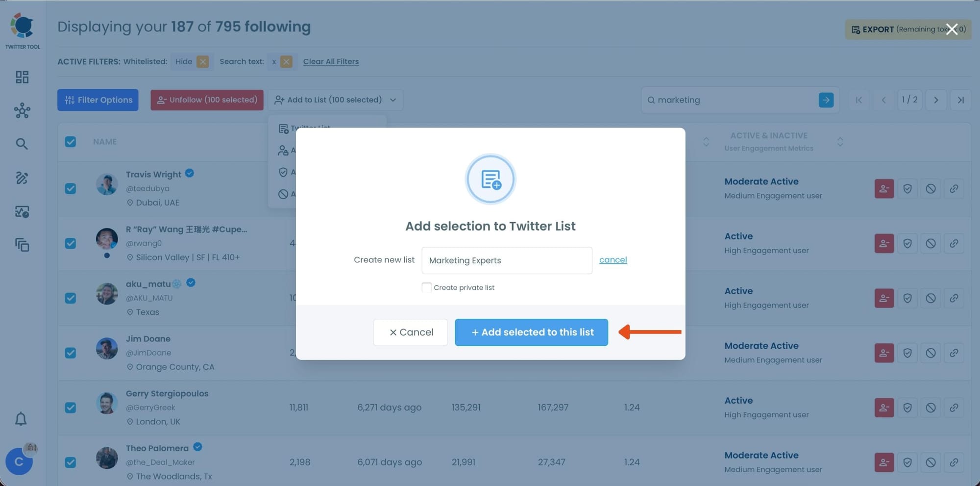
Task: Unfollow Theo Palomera with the red user icon
Action: [x=883, y=462]
